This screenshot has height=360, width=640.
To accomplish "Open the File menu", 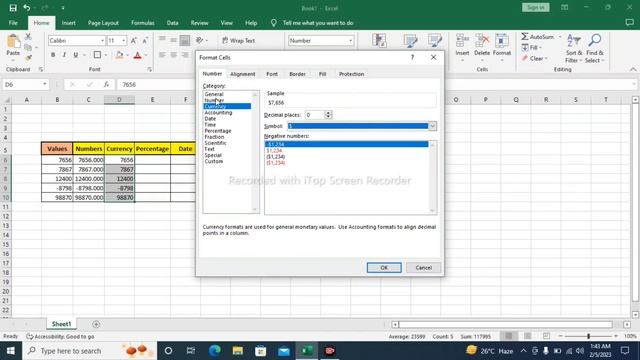I will [x=13, y=23].
